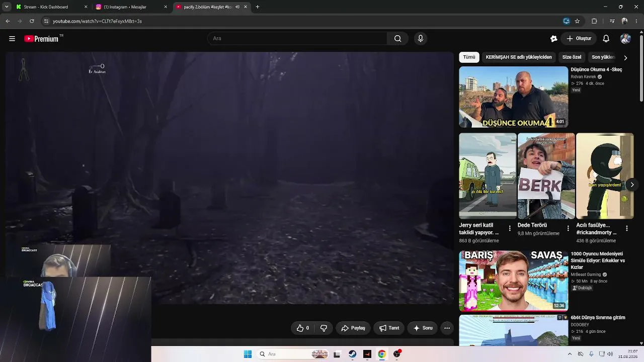Click the browser address bar URL
The height and width of the screenshot is (362, 644).
(x=97, y=21)
